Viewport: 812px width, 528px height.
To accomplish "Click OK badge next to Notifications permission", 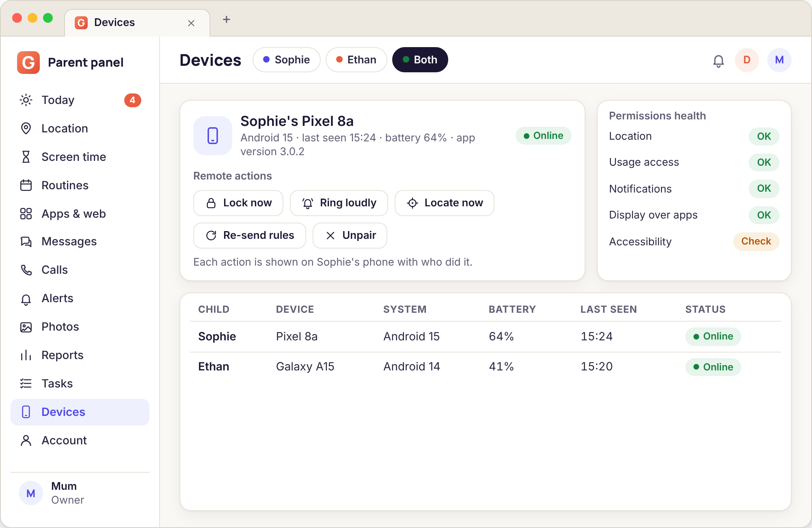I will click(x=764, y=189).
